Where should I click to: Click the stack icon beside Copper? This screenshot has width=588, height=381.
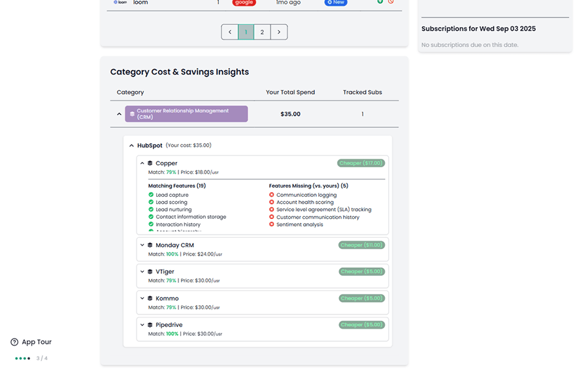pyautogui.click(x=150, y=163)
